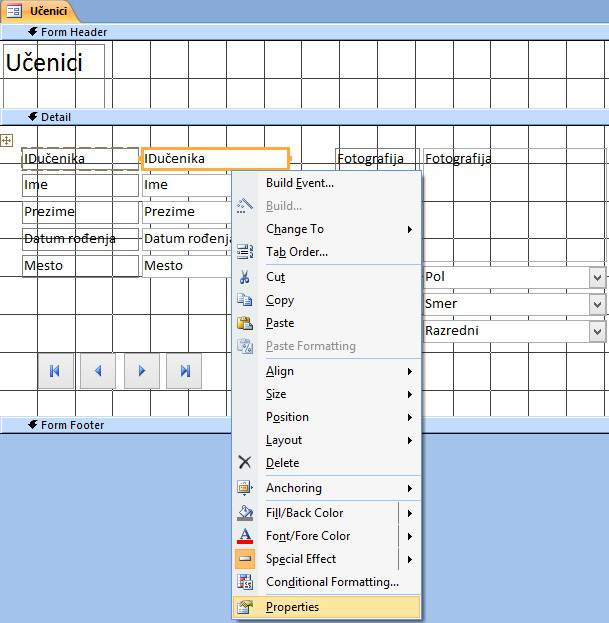
Task: Click the Paste clipboard icon
Action: tap(245, 323)
